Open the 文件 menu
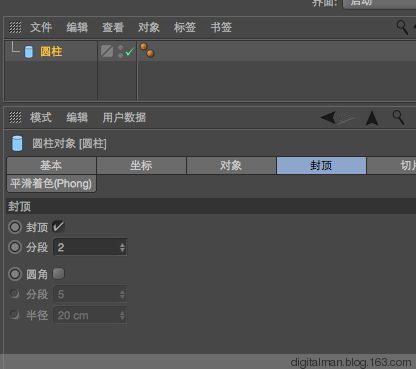This screenshot has width=416, height=369. [41, 27]
